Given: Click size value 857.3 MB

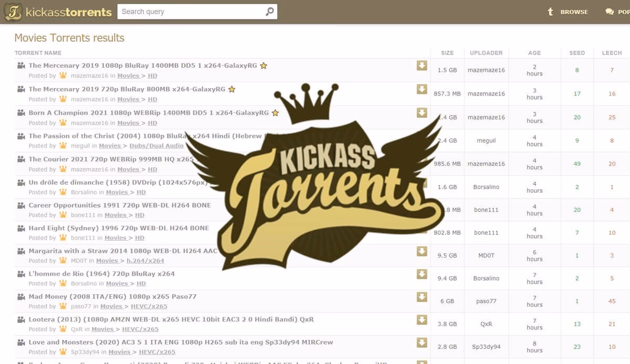Looking at the screenshot, I should pyautogui.click(x=447, y=94).
